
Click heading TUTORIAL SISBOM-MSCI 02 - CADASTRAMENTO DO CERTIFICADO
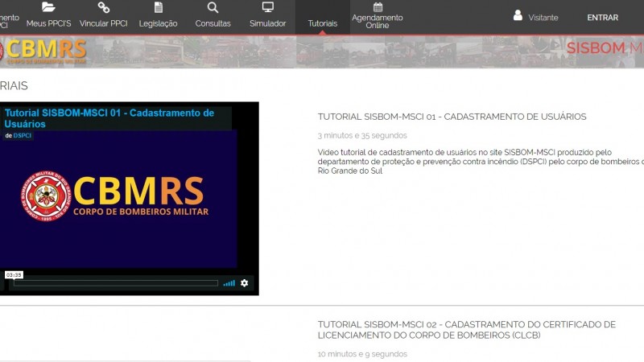467,330
